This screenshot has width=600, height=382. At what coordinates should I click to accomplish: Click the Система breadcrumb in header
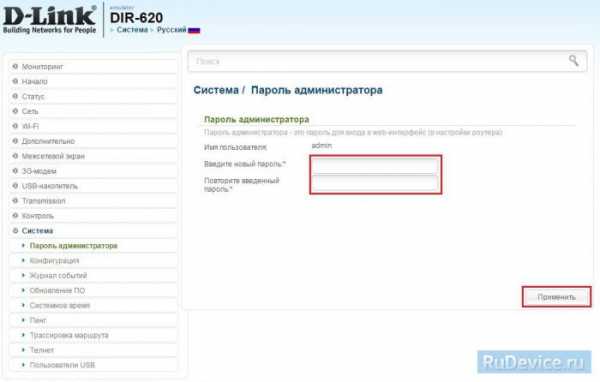pyautogui.click(x=132, y=30)
